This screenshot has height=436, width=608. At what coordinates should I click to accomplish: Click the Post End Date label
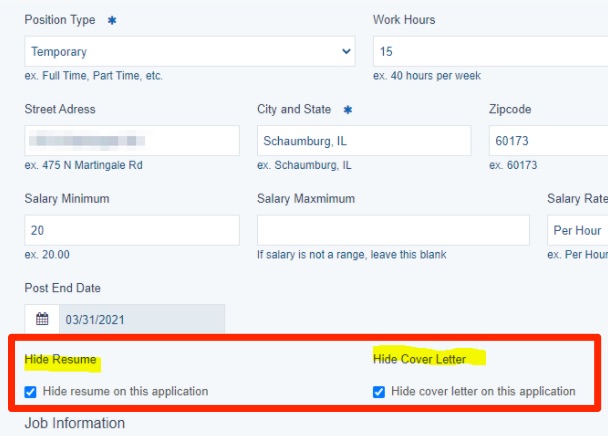tap(63, 288)
